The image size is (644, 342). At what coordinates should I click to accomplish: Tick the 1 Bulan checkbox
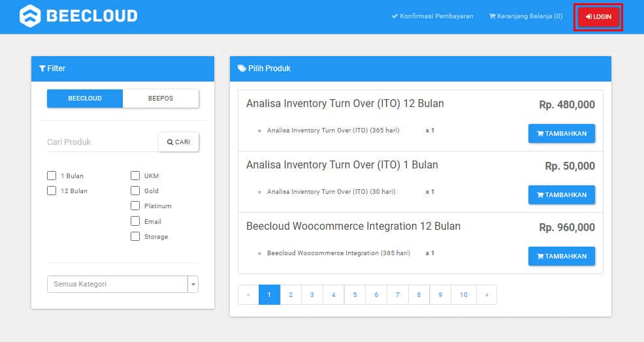click(52, 176)
